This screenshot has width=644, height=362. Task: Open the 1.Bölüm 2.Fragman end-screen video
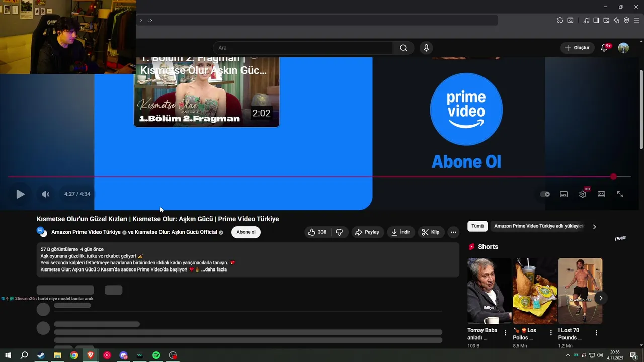206,92
